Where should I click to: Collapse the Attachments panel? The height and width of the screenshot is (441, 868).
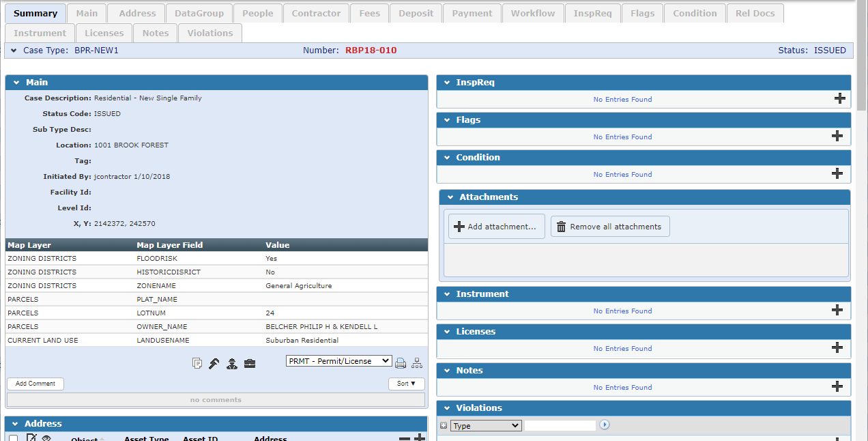[450, 197]
